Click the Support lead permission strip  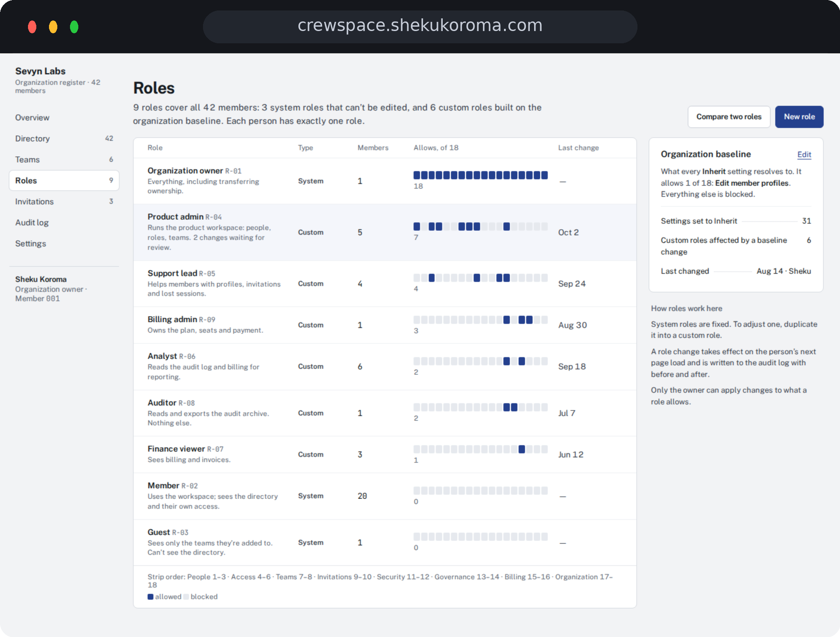click(480, 278)
